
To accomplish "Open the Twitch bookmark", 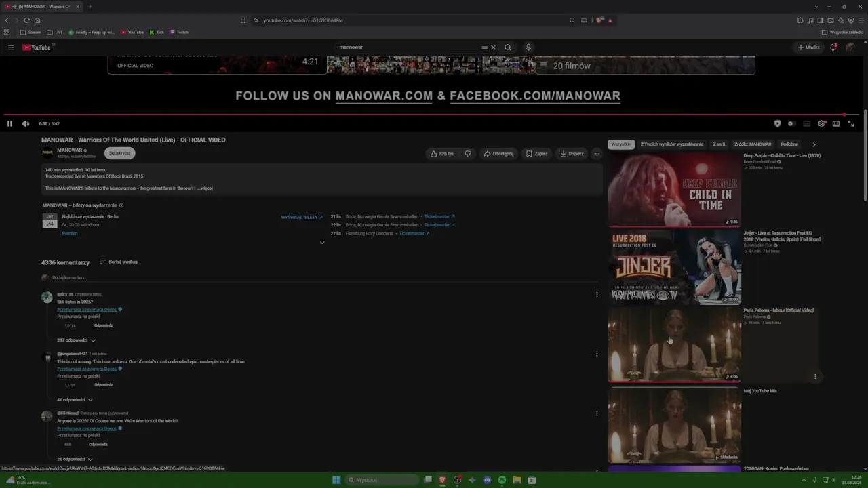I will (x=179, y=32).
